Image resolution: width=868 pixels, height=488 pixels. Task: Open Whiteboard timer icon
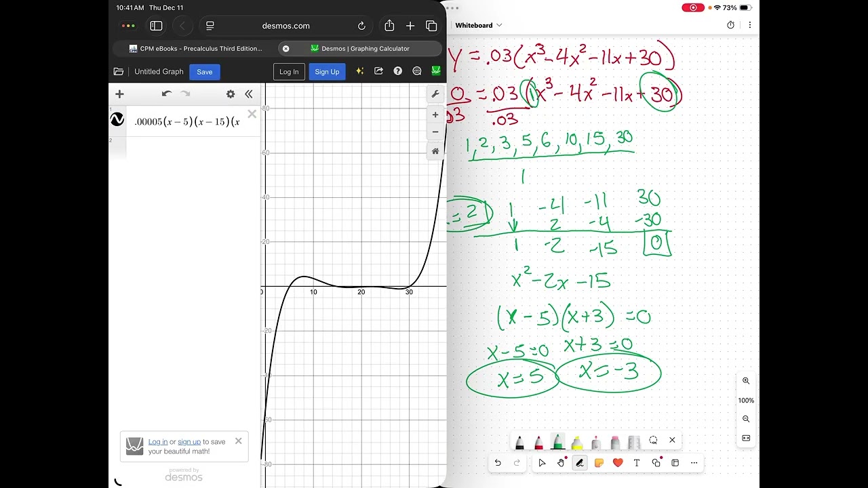pyautogui.click(x=730, y=25)
